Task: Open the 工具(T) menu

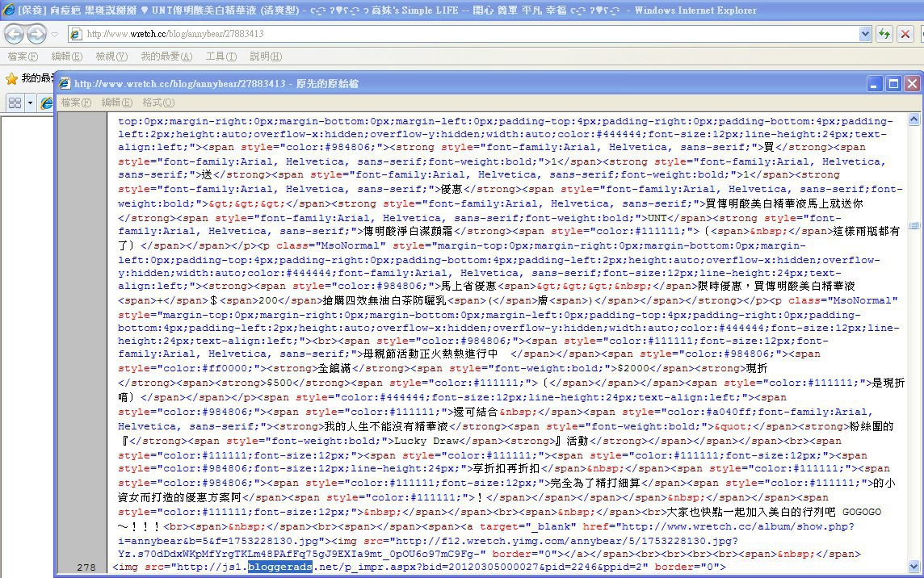Action: click(x=221, y=57)
